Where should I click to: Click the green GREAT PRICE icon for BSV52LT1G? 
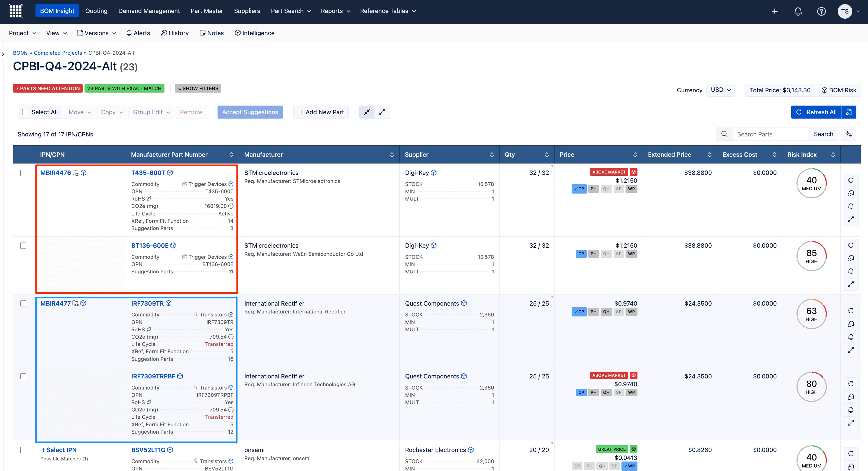pyautogui.click(x=633, y=449)
